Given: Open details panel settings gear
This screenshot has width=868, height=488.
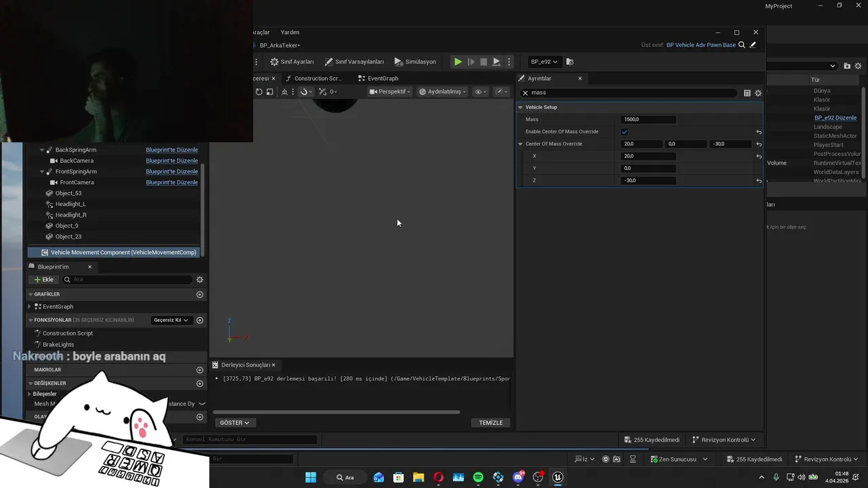Looking at the screenshot, I should [x=758, y=93].
